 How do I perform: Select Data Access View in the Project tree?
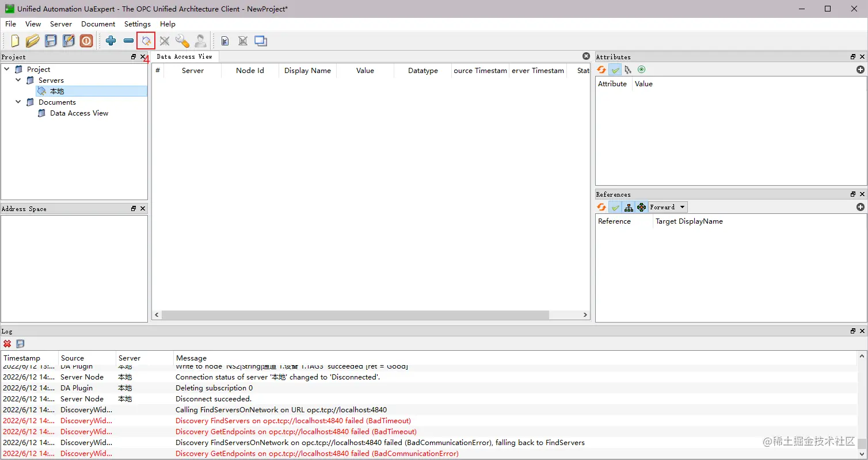click(x=79, y=113)
